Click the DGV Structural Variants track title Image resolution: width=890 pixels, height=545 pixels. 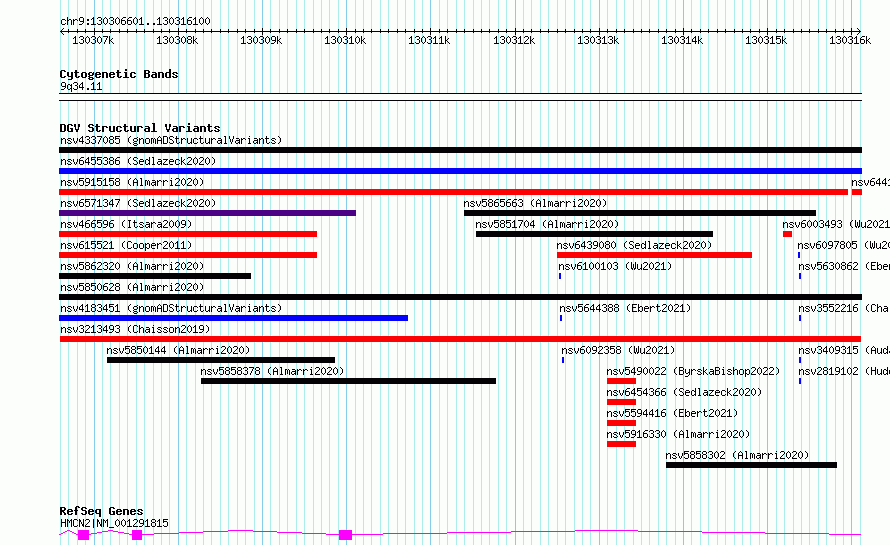pyautogui.click(x=140, y=128)
